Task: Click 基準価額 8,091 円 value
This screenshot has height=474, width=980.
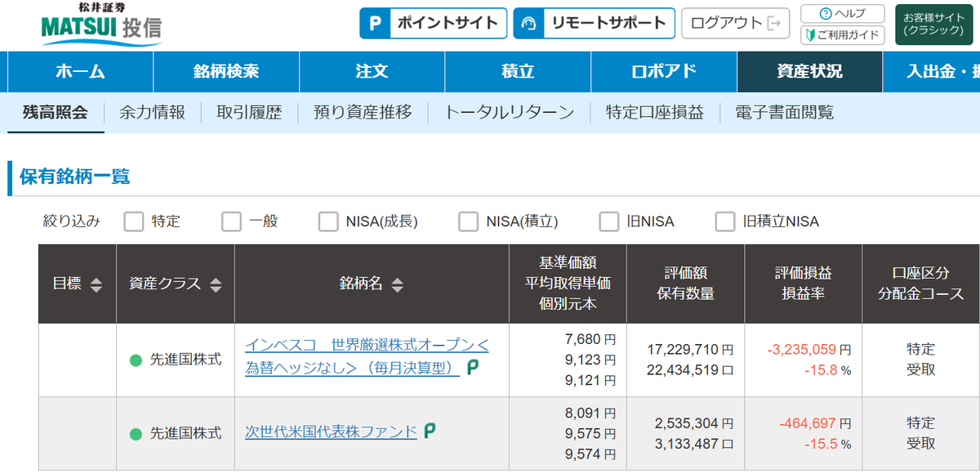Action: click(x=590, y=413)
